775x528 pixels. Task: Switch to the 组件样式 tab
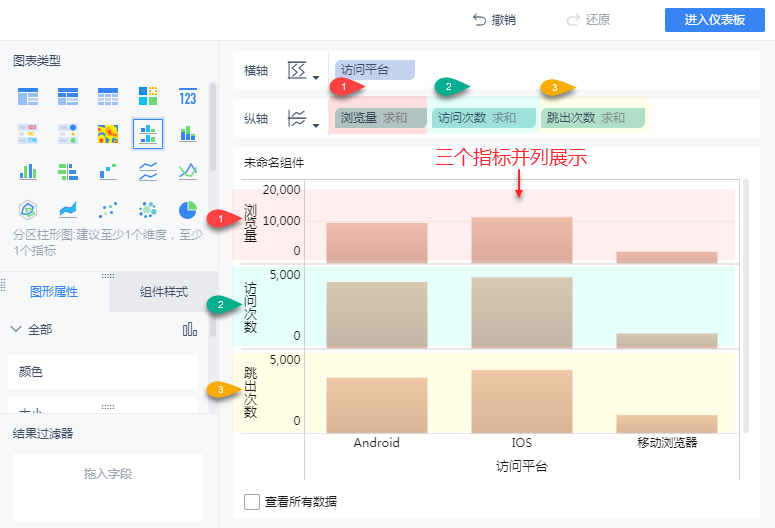click(x=164, y=292)
